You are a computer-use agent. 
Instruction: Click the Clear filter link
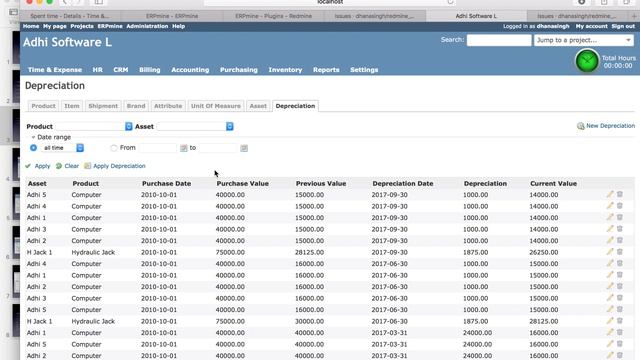click(x=71, y=166)
